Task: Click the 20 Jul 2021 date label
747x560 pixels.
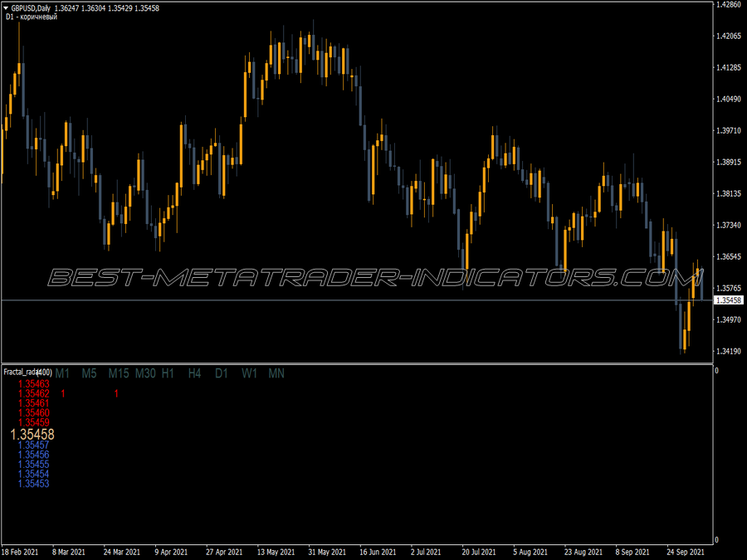Action: pyautogui.click(x=479, y=552)
